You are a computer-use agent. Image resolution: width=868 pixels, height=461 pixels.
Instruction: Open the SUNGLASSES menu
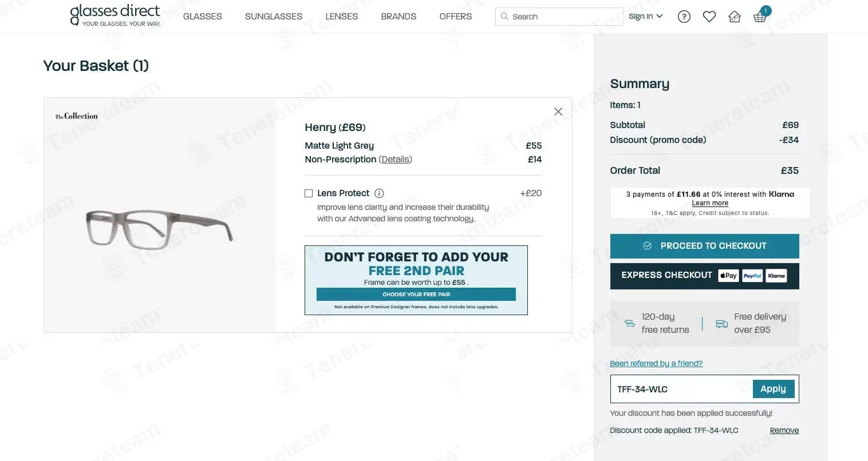(274, 17)
